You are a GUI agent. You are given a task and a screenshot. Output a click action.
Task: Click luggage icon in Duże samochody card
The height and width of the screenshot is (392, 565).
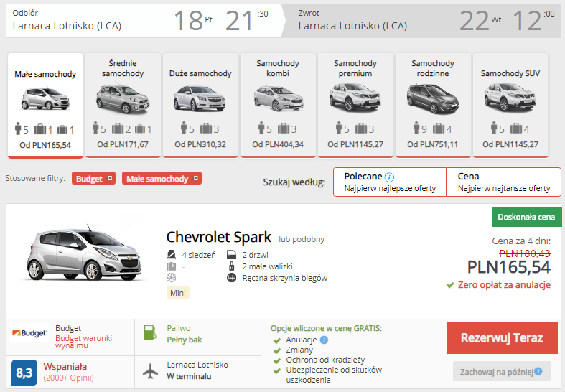[206, 129]
